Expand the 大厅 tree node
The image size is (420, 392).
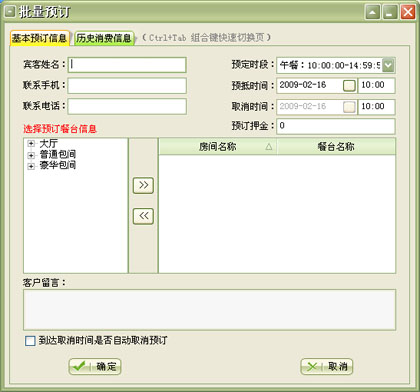[x=31, y=144]
